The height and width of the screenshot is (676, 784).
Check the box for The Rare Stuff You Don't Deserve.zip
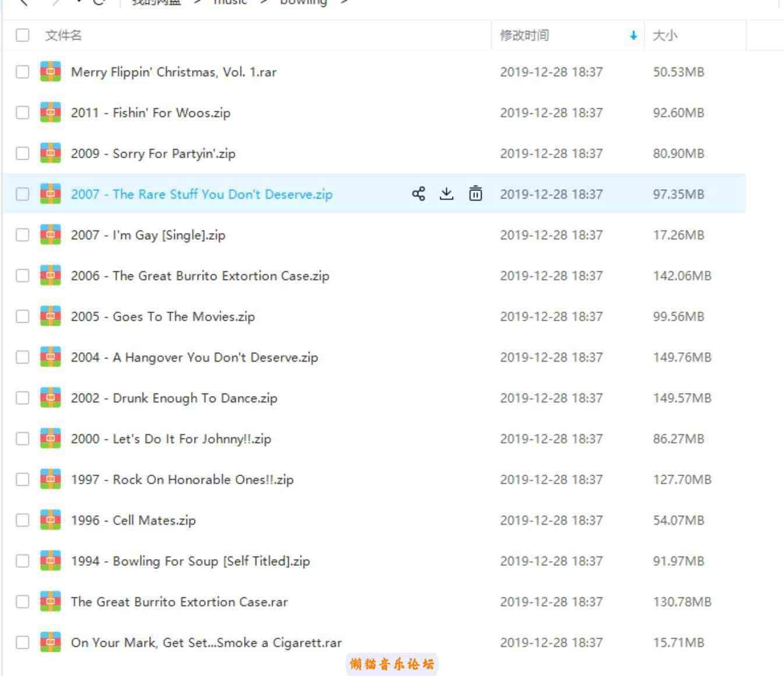coord(22,194)
